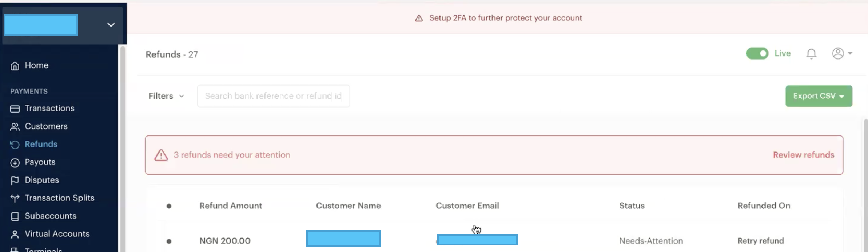Screen dimensions: 868x252
Task: Click the Home house icon in sidebar
Action: pyautogui.click(x=15, y=66)
